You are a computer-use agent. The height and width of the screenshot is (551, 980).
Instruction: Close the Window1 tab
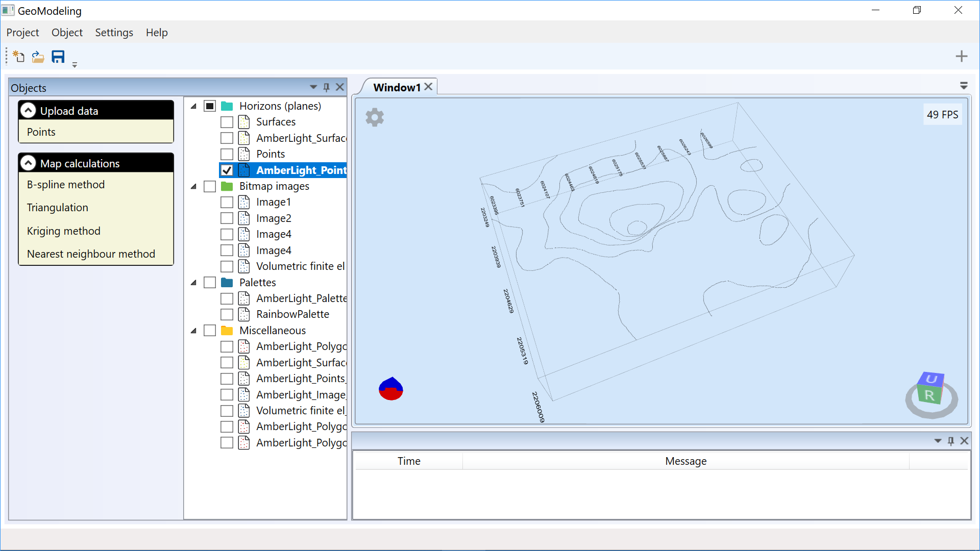(429, 87)
